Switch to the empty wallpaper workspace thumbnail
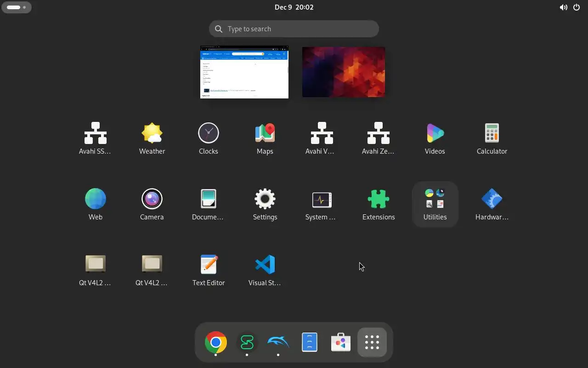 344,72
